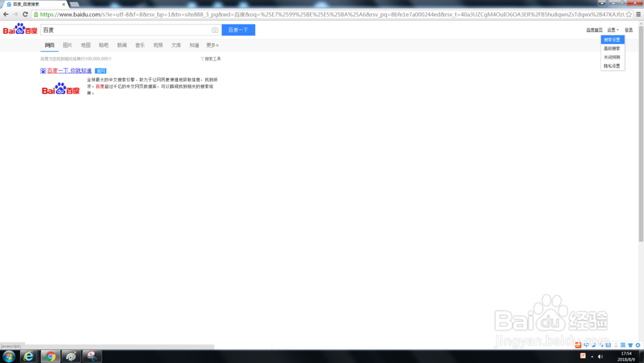Open a new browser tab
Screen dimensions: 644x363
pos(74,4)
